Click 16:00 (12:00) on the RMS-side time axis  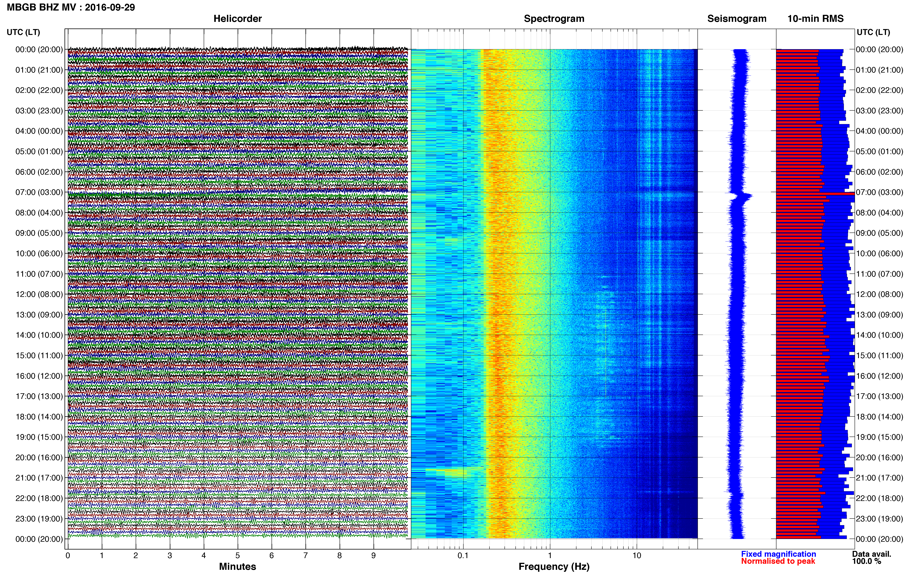[x=880, y=376]
